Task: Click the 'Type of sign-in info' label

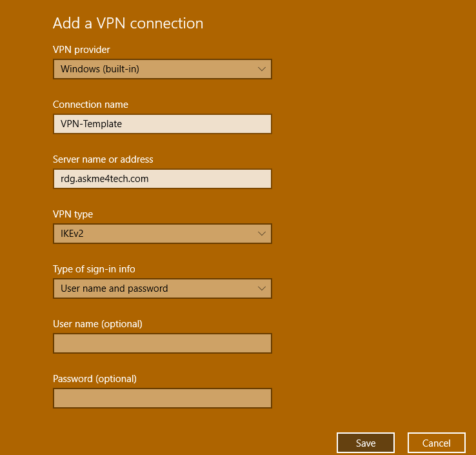Action: (x=94, y=269)
